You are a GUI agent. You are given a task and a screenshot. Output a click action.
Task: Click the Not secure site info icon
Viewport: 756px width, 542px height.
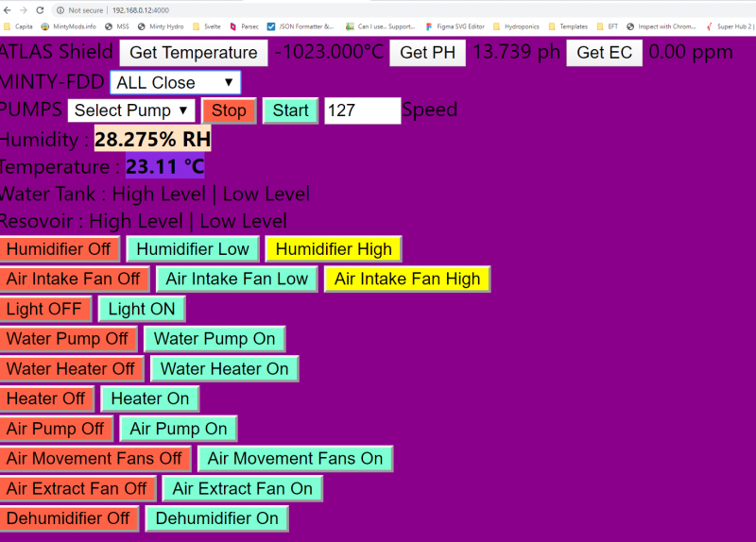point(60,9)
